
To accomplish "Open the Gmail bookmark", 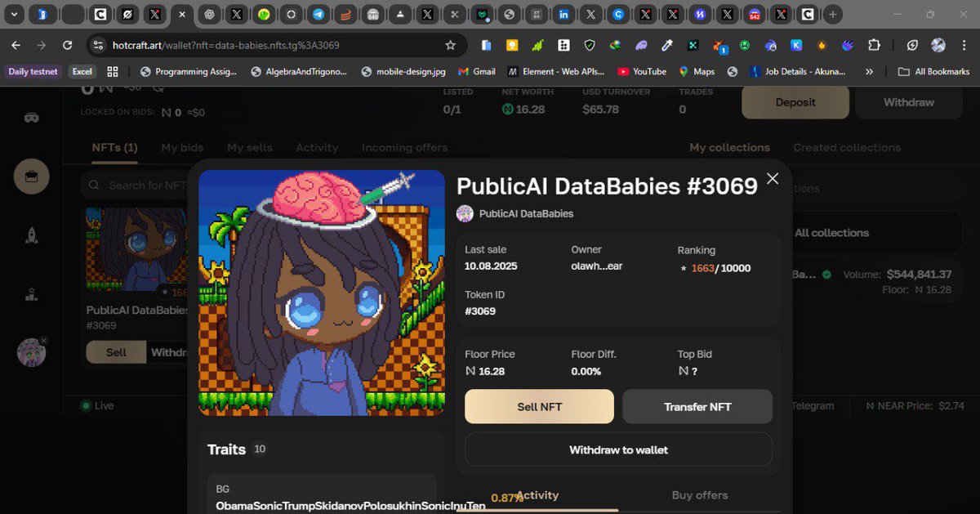I will [476, 72].
